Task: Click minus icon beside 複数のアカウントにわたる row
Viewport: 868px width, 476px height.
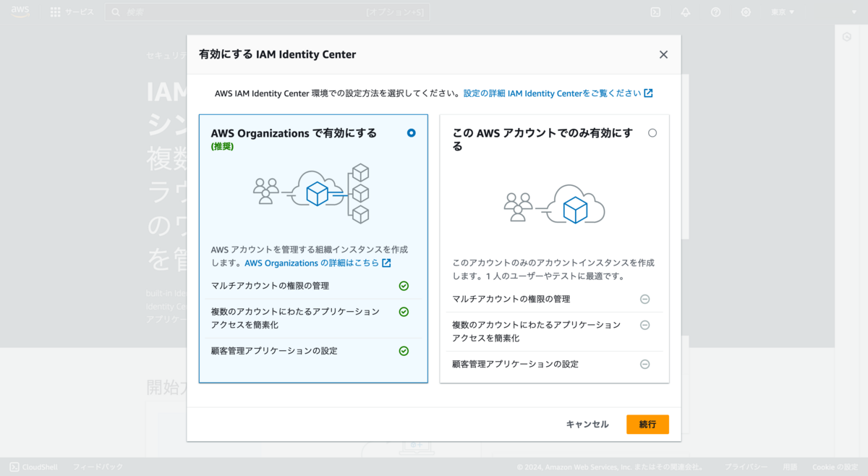Action: coord(644,325)
